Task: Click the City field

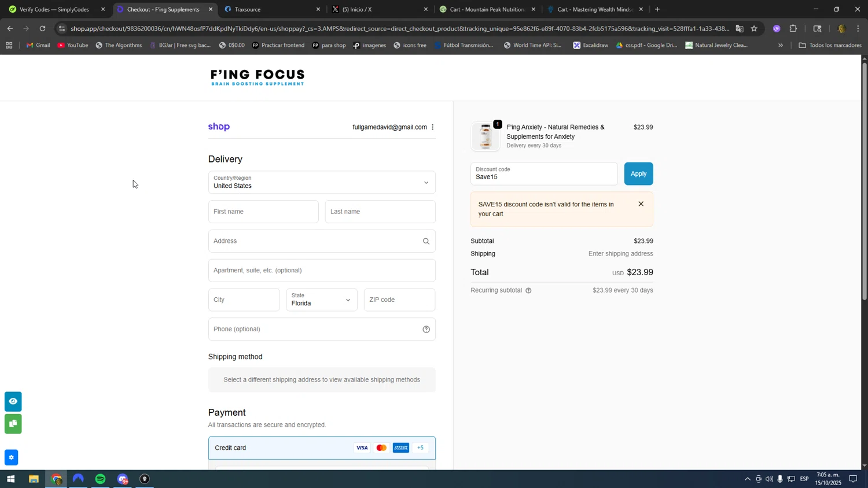Action: [244, 300]
